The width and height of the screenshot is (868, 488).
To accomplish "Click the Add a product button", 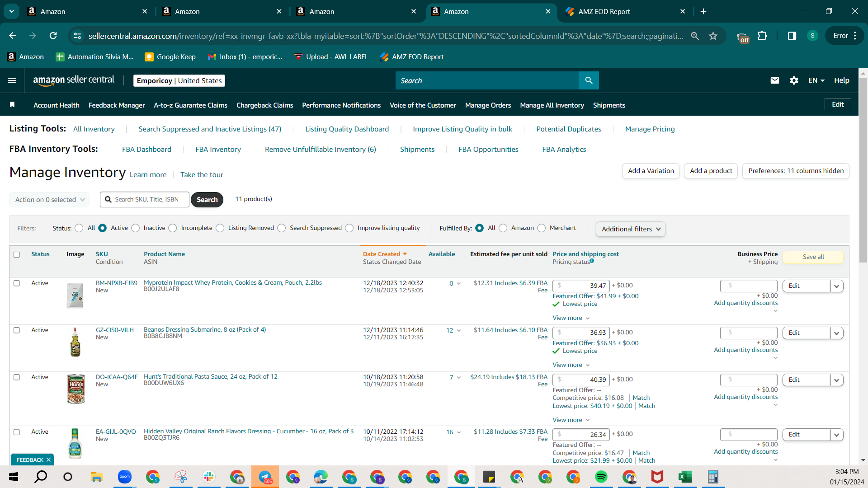I will point(711,171).
